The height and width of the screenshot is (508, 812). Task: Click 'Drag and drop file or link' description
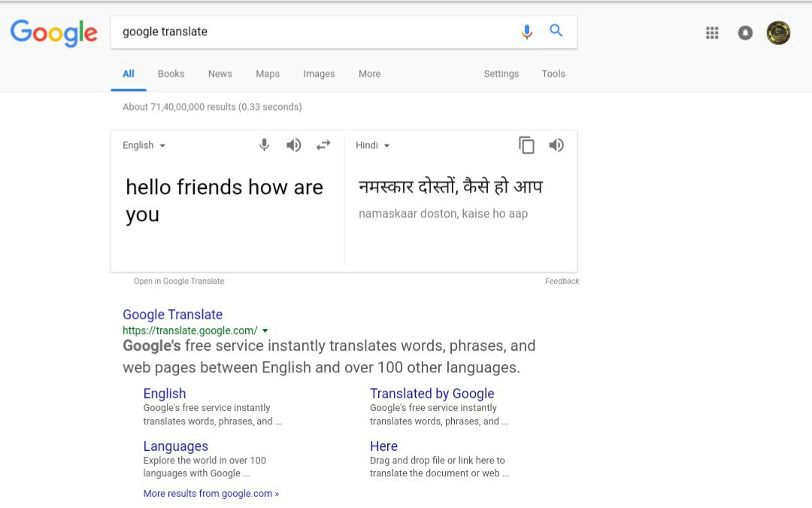pos(439,467)
